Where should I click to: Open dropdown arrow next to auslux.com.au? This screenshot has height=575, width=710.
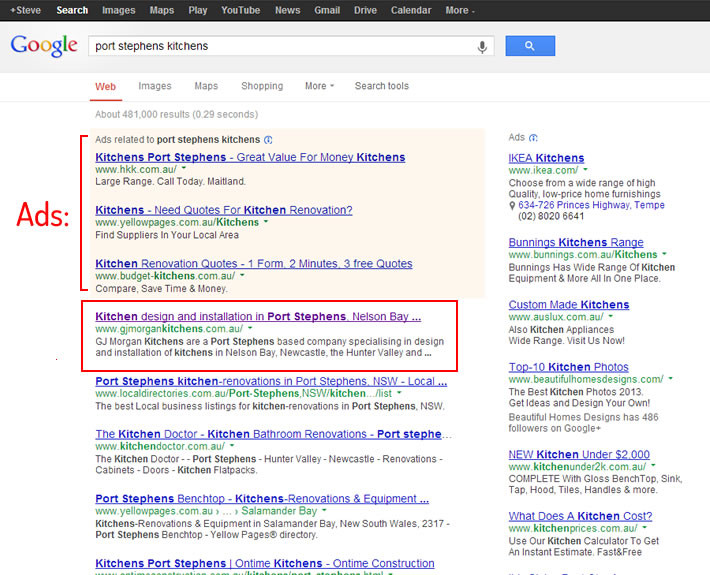click(x=611, y=316)
